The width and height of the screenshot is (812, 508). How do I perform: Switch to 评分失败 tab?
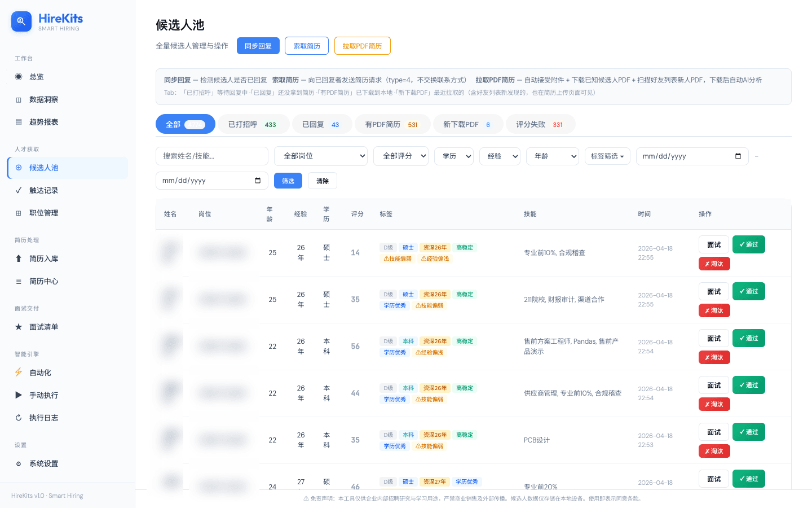click(541, 124)
